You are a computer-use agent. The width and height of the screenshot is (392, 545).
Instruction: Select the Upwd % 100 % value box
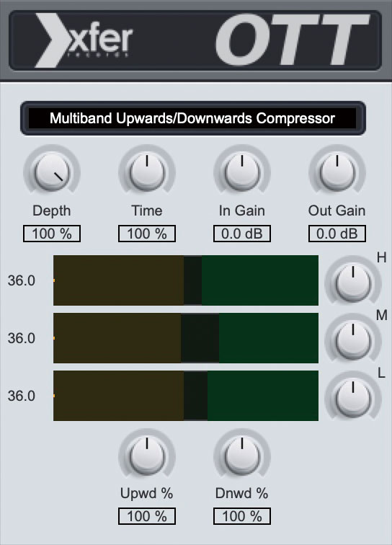[147, 516]
